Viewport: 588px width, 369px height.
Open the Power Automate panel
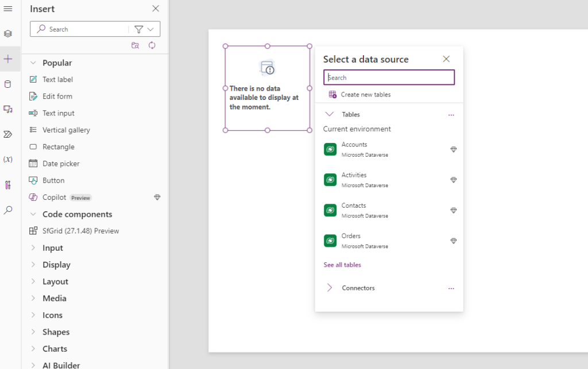pos(8,134)
